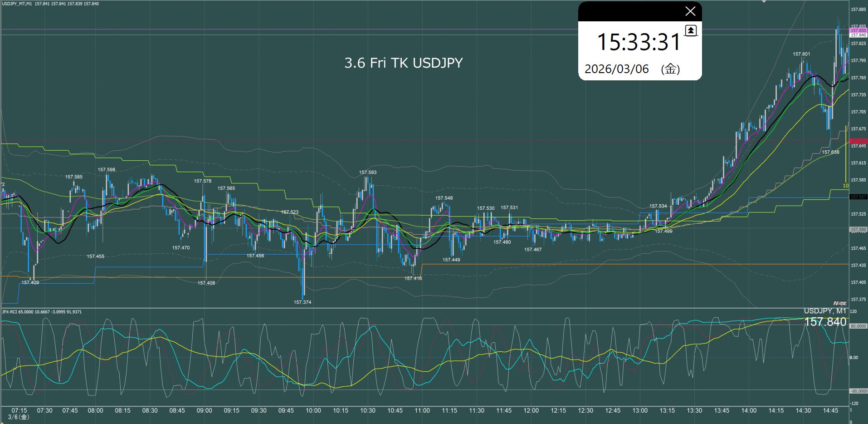Click the pink 157.850 price tag
This screenshot has height=424, width=868.
click(858, 30)
